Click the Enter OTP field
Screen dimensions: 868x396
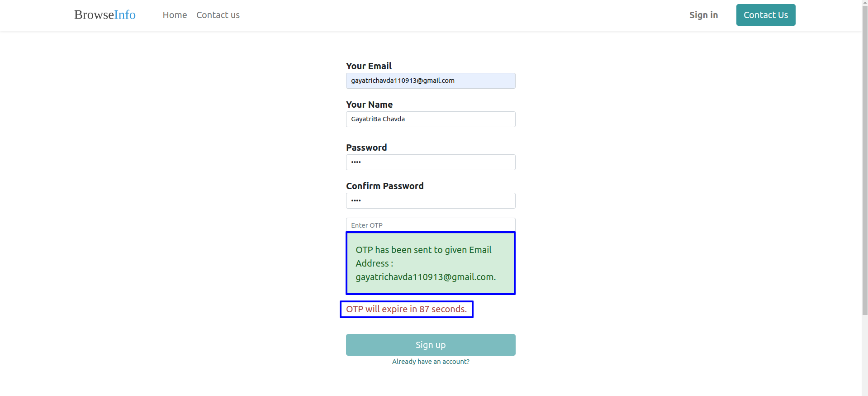point(431,225)
